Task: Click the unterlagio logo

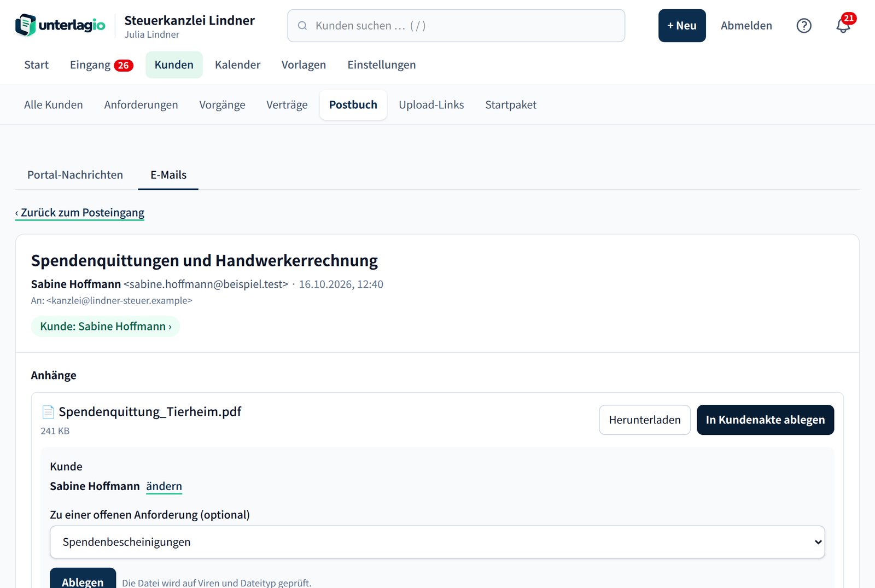Action: [x=60, y=25]
